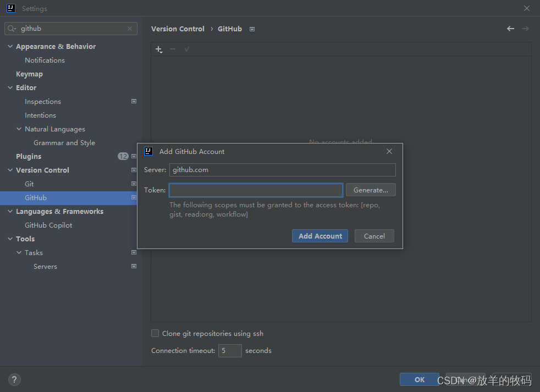This screenshot has width=540, height=392.
Task: Collapse the Editor section
Action: (10, 87)
